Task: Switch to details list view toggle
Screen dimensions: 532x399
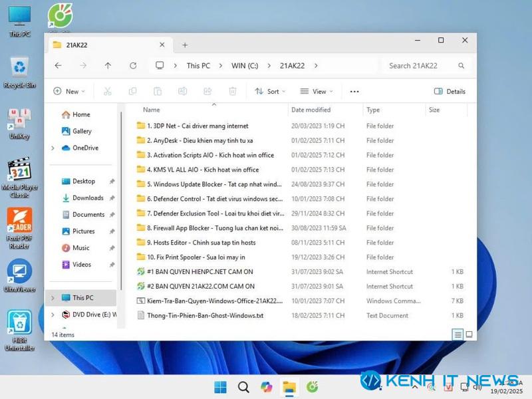Action: 458,334
